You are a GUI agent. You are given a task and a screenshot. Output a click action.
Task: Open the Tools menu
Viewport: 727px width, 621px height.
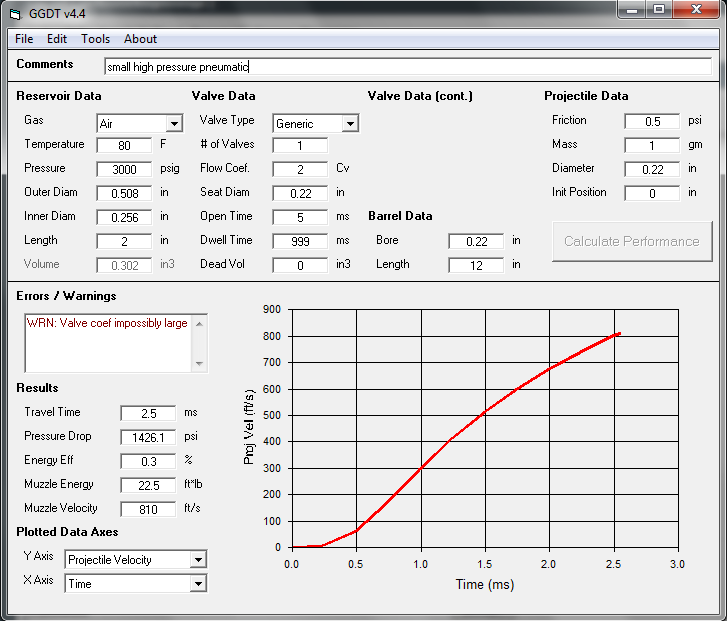96,39
